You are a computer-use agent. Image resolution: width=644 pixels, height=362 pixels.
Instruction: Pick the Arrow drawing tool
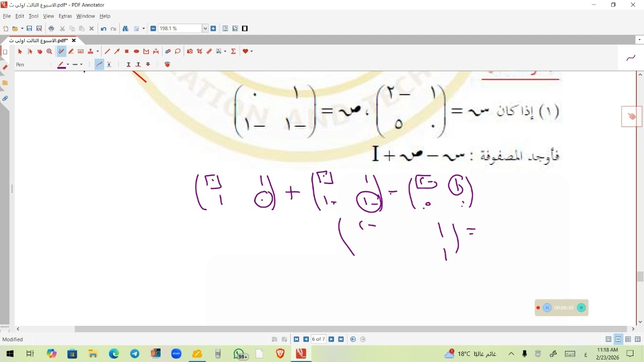[117, 51]
